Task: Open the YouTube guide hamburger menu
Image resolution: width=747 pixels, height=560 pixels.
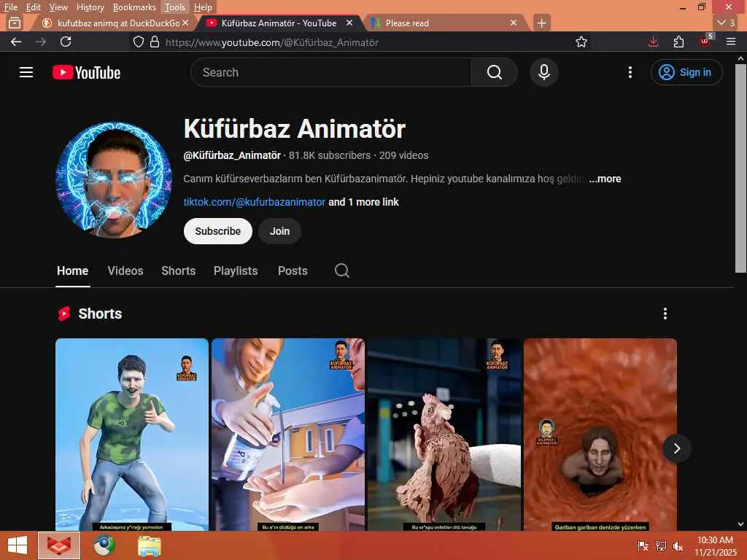Action: tap(26, 72)
